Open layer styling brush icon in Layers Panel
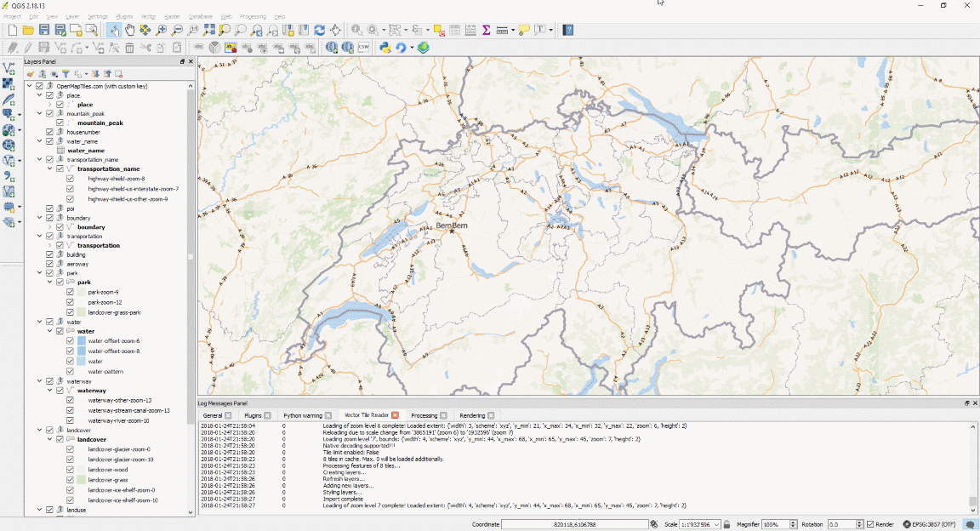The height and width of the screenshot is (531, 980). click(30, 74)
